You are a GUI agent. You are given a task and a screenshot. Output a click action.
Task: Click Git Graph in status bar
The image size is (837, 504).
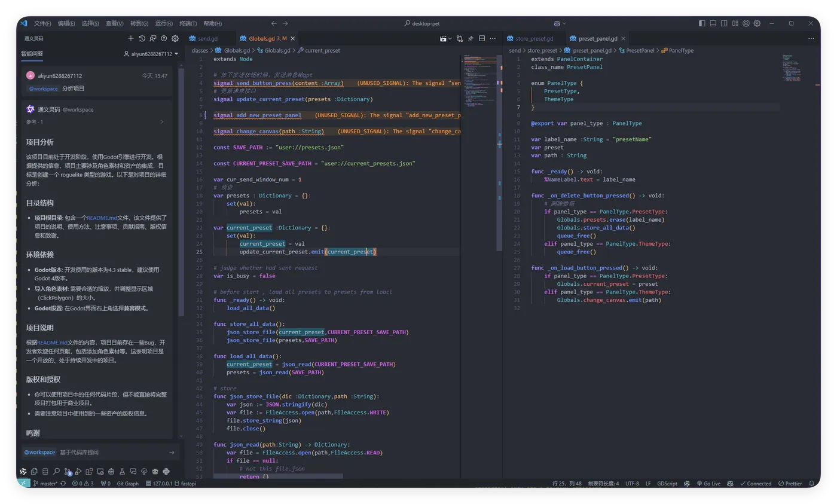click(x=127, y=483)
